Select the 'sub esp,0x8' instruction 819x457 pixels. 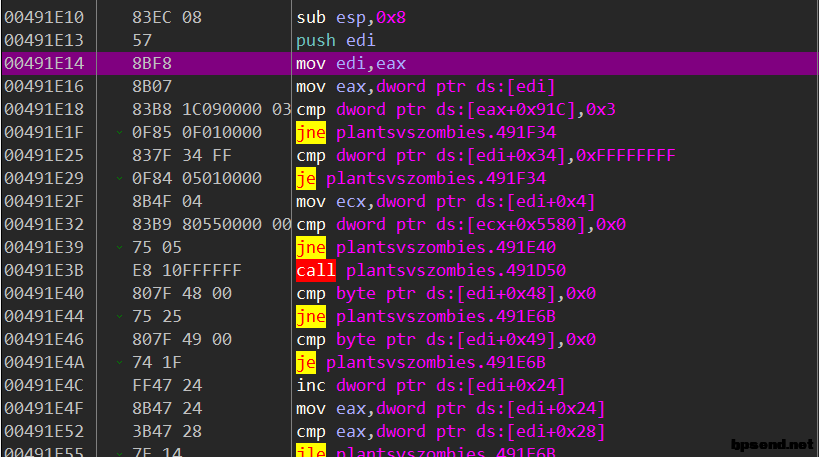click(351, 17)
